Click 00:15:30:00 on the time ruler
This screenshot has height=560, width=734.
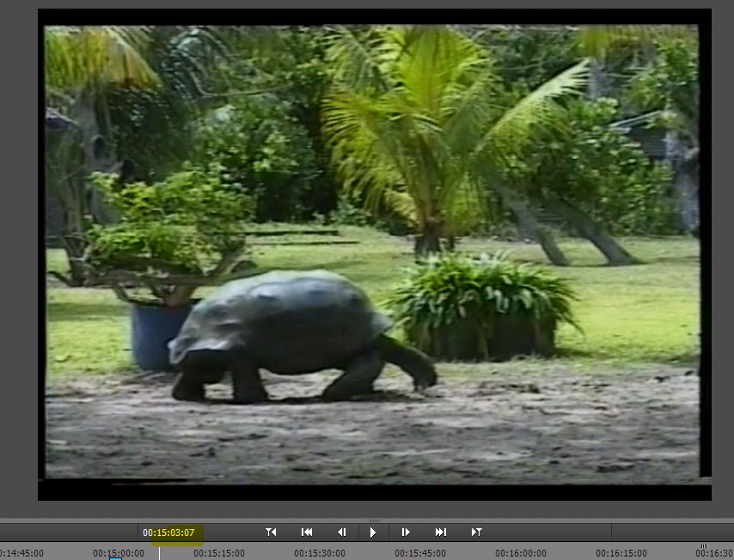[320, 553]
